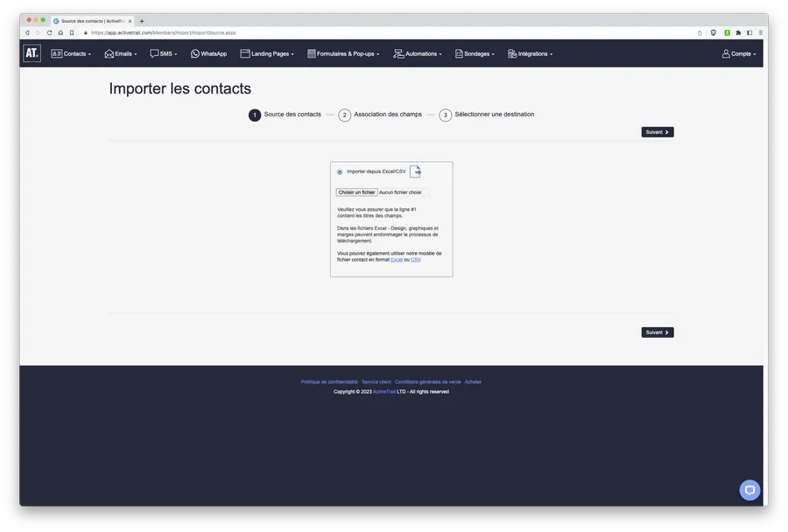This screenshot has height=532, width=788.
Task: Click the top Suivant button
Action: 658,132
